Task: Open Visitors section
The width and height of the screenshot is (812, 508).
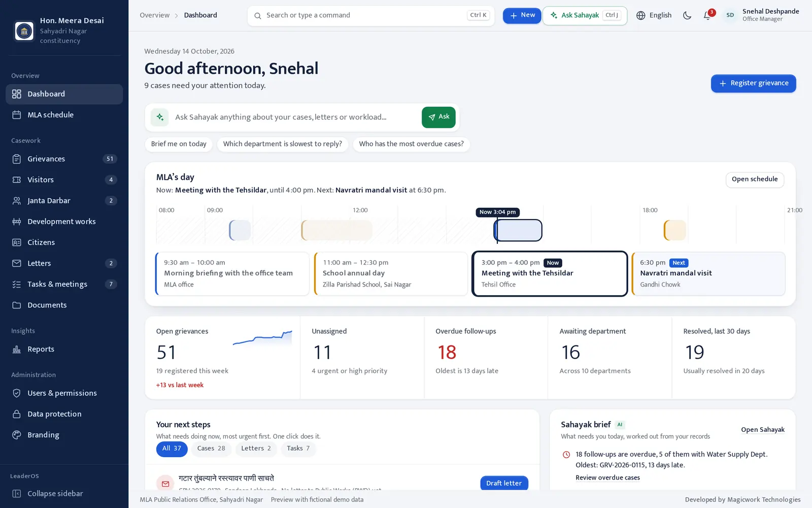Action: pyautogui.click(x=64, y=180)
